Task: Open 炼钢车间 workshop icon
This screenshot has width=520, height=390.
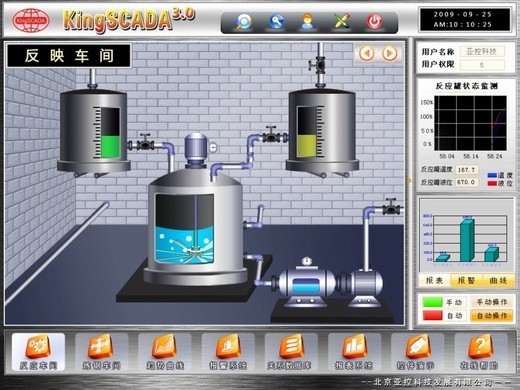Action: 101,352
